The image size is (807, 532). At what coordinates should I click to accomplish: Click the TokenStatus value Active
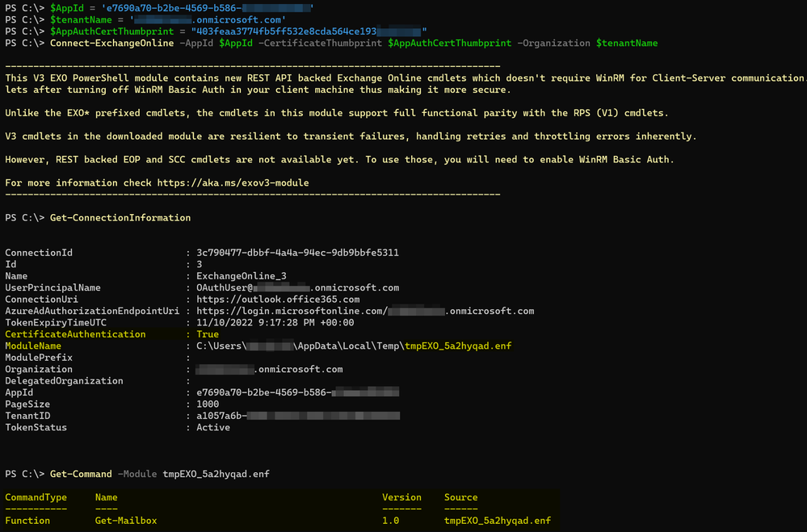click(x=213, y=427)
